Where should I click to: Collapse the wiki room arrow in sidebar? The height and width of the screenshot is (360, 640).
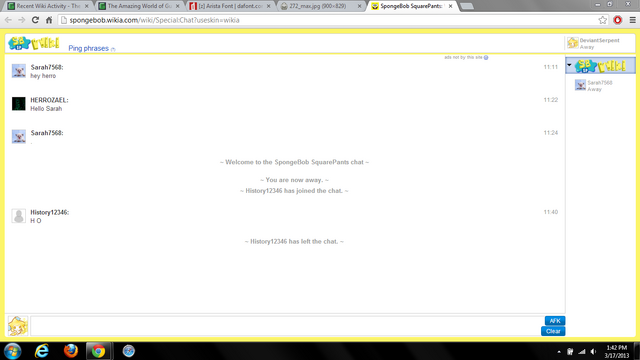click(x=569, y=65)
